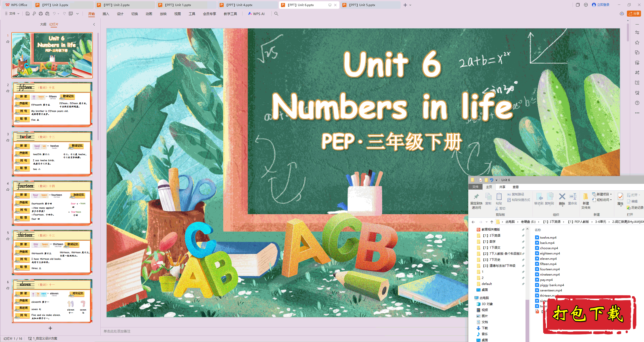Click the Print icon in the WPS toolbar
Screen dimensions: 644x342
point(41,14)
